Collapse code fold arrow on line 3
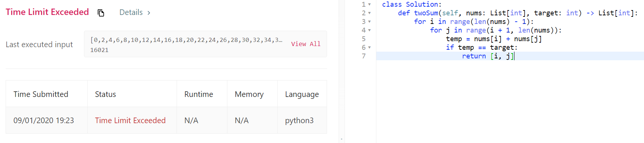The height and width of the screenshot is (143, 644). coord(370,22)
